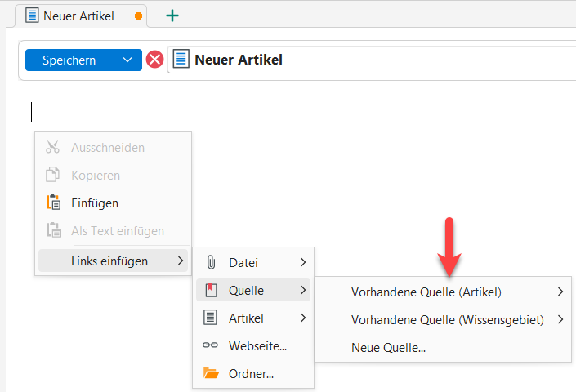The image size is (576, 392).
Task: Select the Neuer Artikel tab
Action: (78, 16)
